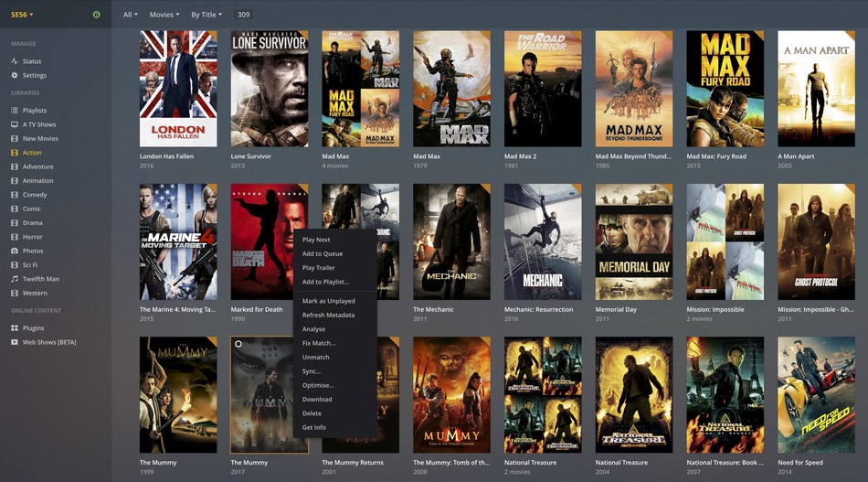Click the Animation library film icon
This screenshot has width=868, height=482.
[x=15, y=180]
